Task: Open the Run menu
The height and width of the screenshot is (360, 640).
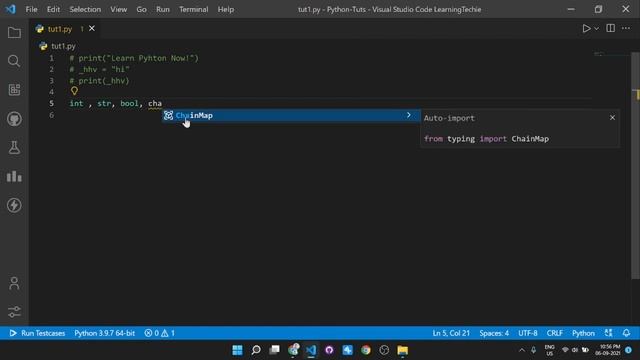Action: 162,9
